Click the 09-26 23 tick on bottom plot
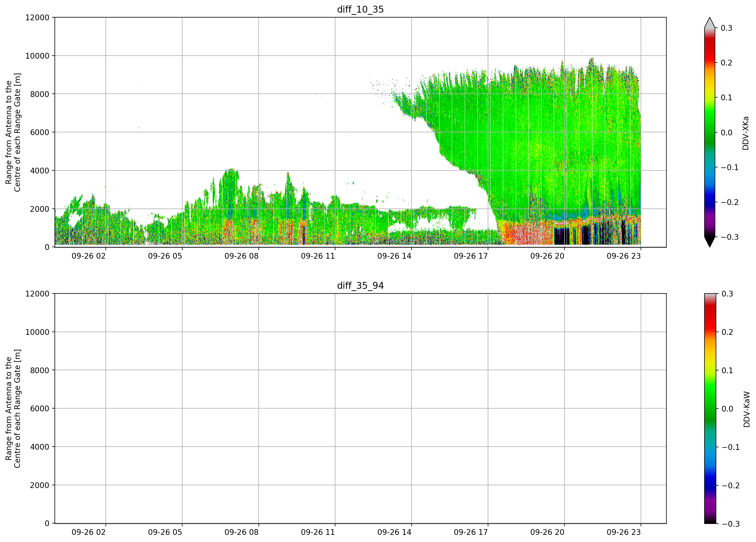The height and width of the screenshot is (542, 756). point(624,532)
